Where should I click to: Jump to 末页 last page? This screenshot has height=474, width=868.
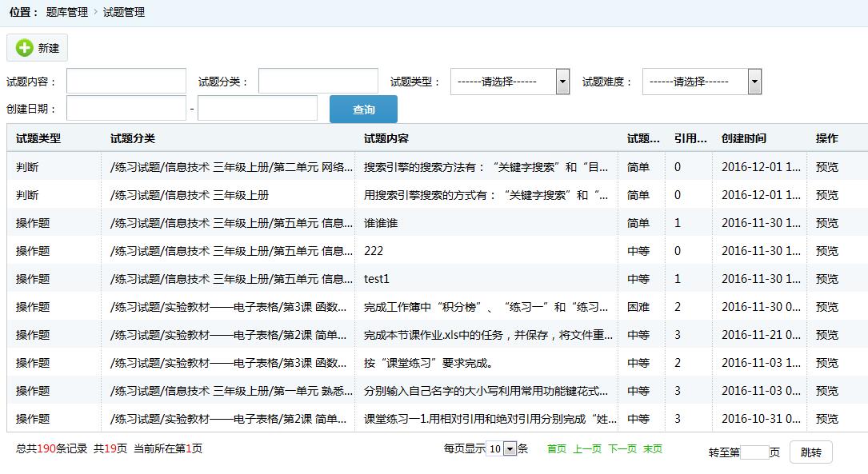click(x=653, y=449)
